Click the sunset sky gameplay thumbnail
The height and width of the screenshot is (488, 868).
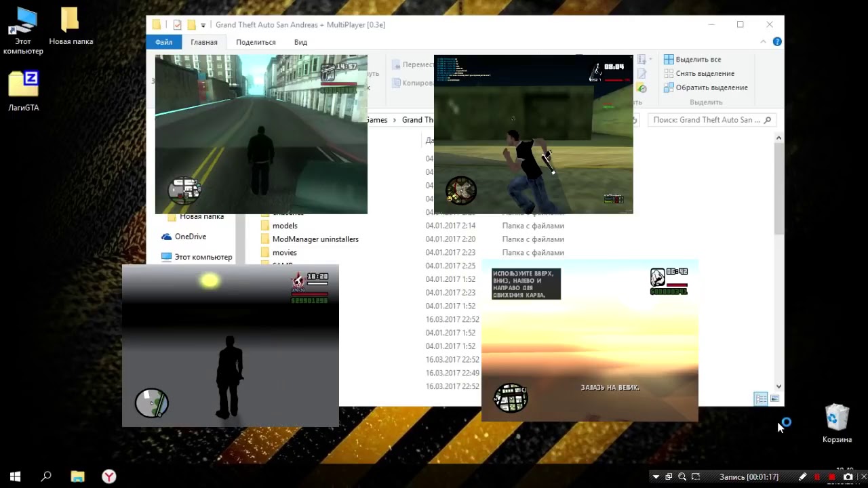589,341
